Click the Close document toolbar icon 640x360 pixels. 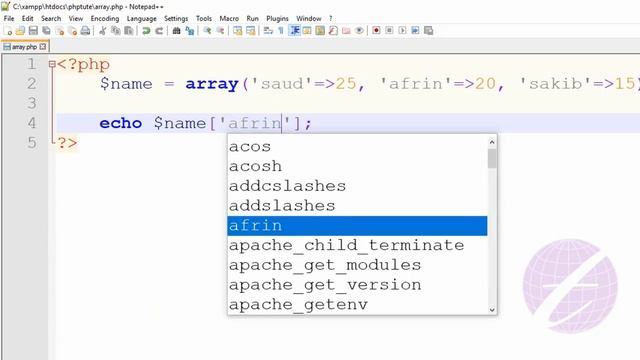tap(60, 31)
